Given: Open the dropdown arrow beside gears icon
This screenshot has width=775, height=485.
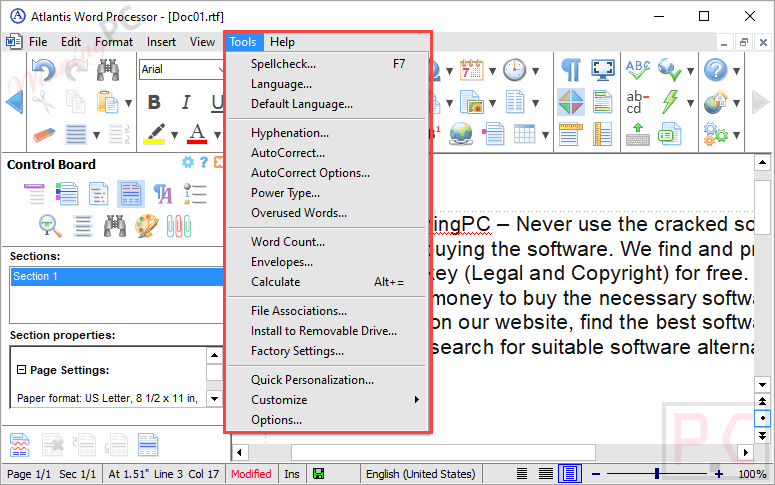Looking at the screenshot, I should coord(736,135).
